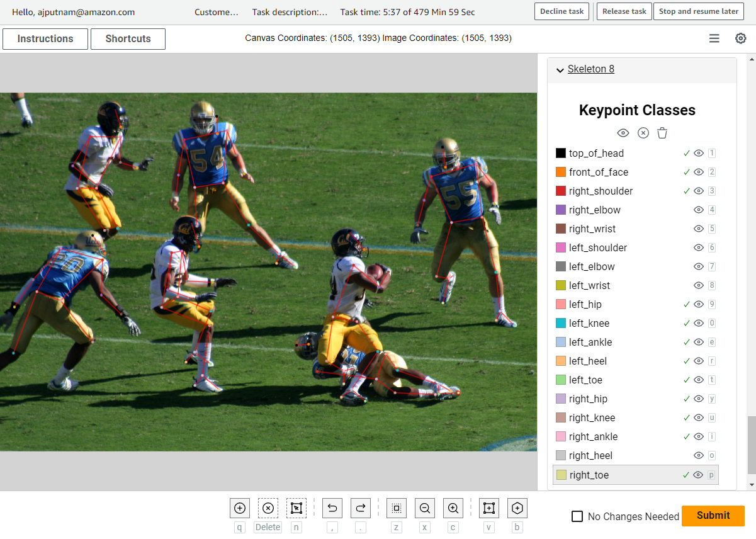Viewport: 756px width, 539px height.
Task: Toggle visibility of all keypoint classes
Action: tap(623, 133)
